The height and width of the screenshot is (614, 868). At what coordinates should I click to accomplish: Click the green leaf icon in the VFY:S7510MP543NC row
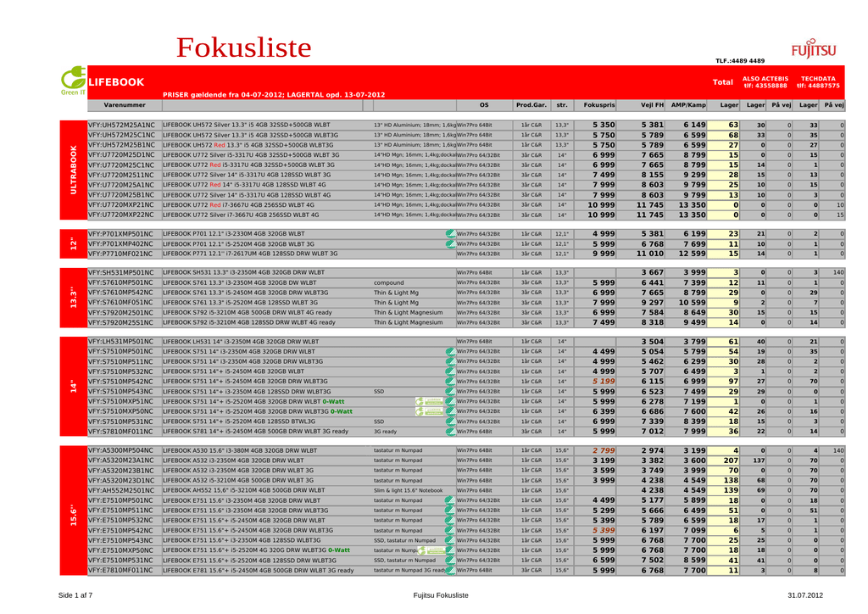[451, 392]
